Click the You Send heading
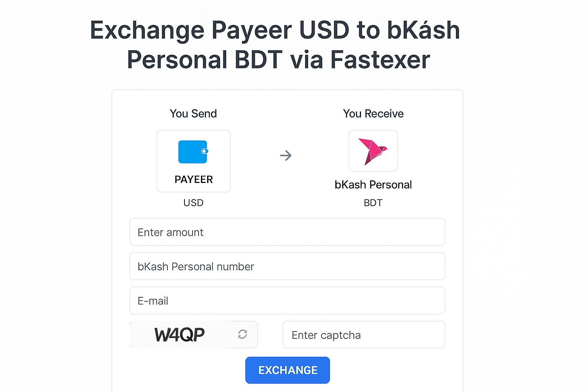 click(193, 114)
